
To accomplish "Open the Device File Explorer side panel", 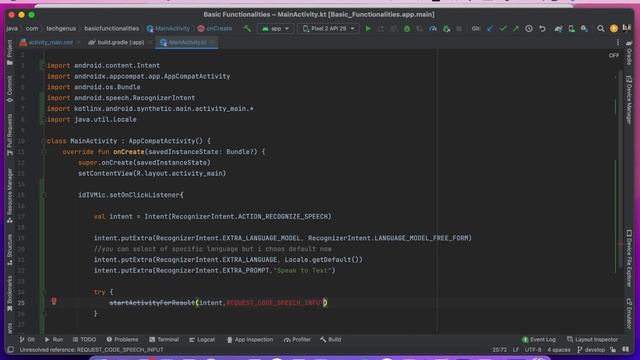I will tap(629, 258).
